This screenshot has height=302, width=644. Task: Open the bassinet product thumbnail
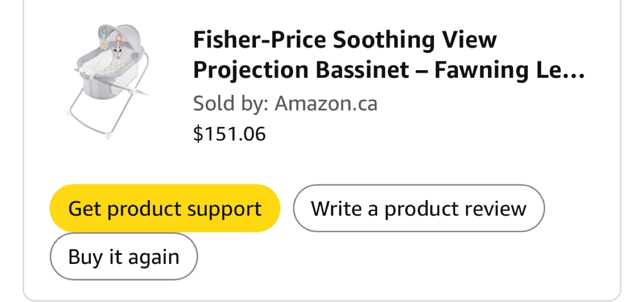pyautogui.click(x=110, y=81)
